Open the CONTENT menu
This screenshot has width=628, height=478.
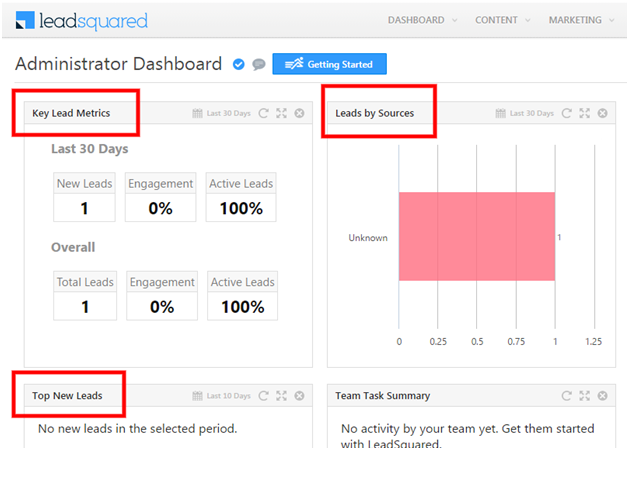click(x=503, y=20)
